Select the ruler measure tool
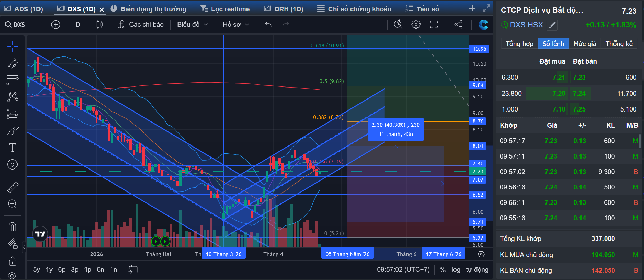Screen dimensions: 644x280 pos(12,187)
